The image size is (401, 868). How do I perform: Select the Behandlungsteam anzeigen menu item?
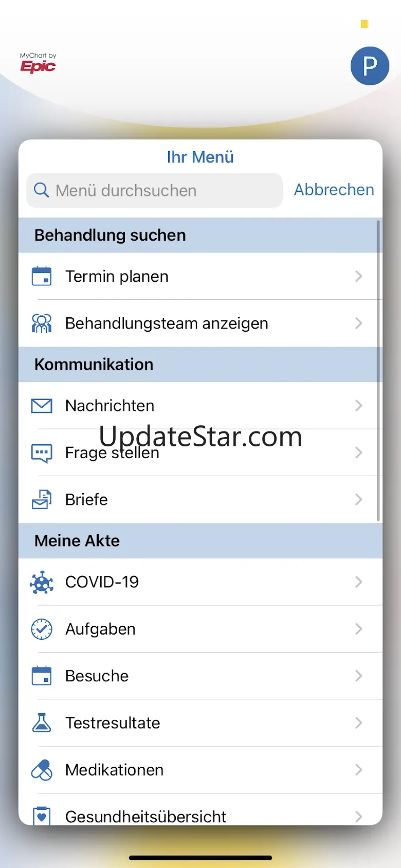(x=200, y=323)
